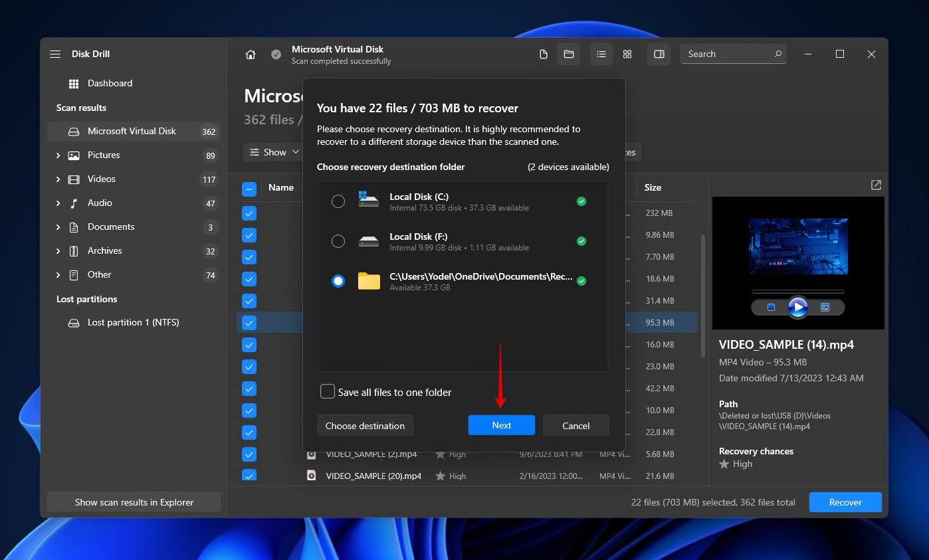Expand the Archives category
This screenshot has width=929, height=560.
coord(58,251)
